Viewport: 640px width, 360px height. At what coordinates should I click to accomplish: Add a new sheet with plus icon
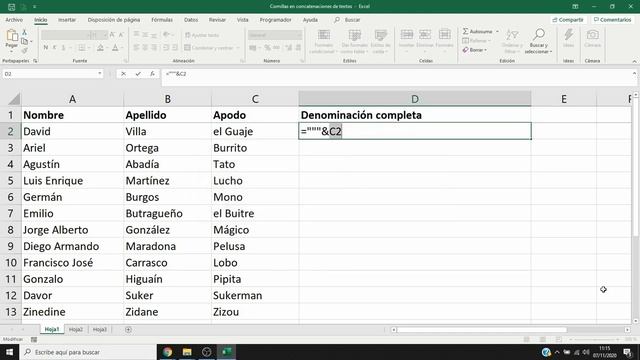[x=128, y=329]
